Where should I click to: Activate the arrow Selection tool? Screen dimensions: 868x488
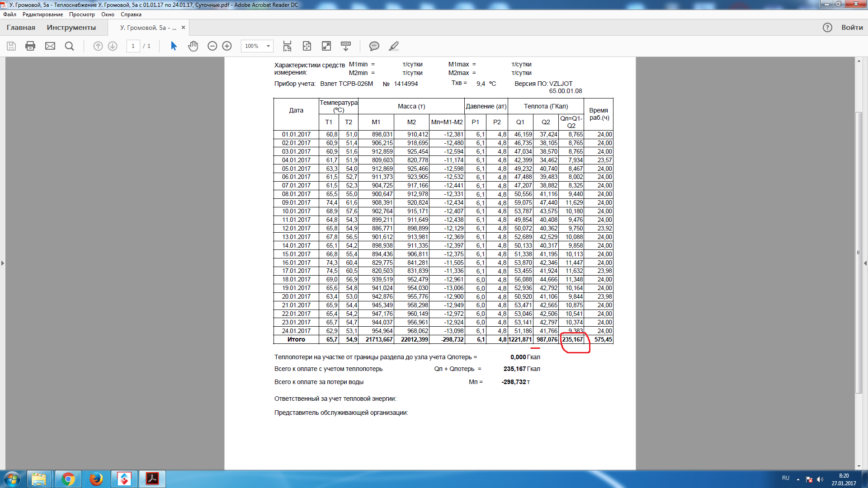click(x=174, y=46)
